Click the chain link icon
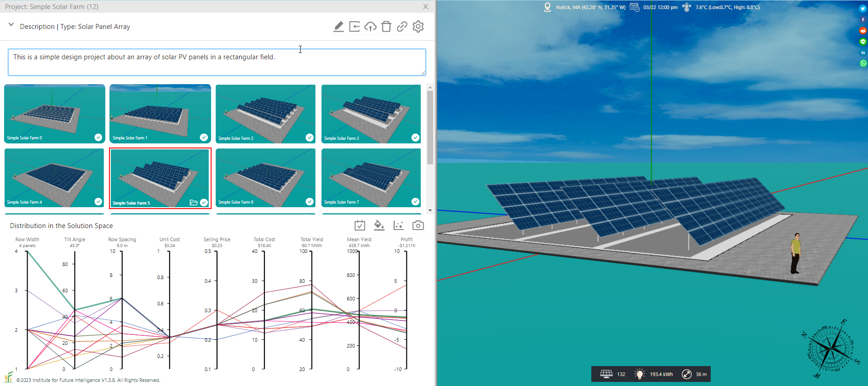Screen dimensions: 868x386 tap(402, 27)
